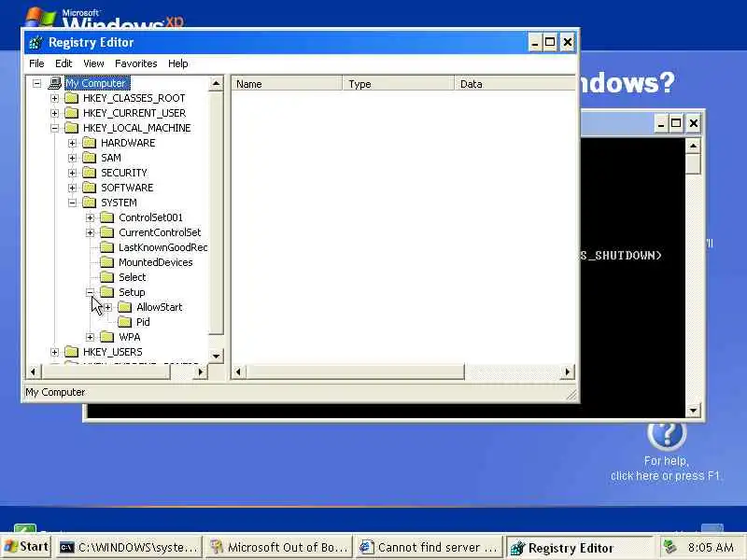747x560 pixels.
Task: Click the tree pane horizontal scroll right arrow
Action: tap(201, 371)
